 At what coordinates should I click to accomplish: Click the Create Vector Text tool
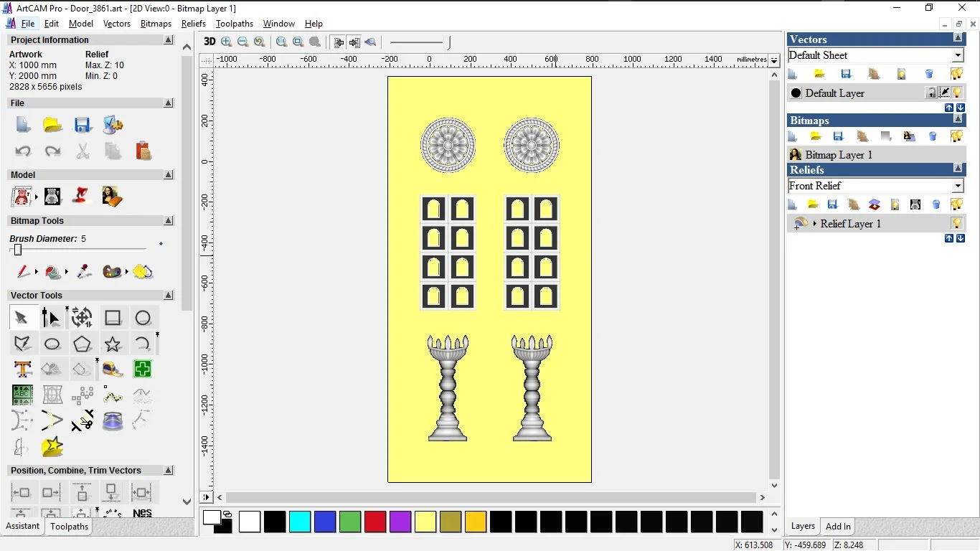click(x=22, y=369)
